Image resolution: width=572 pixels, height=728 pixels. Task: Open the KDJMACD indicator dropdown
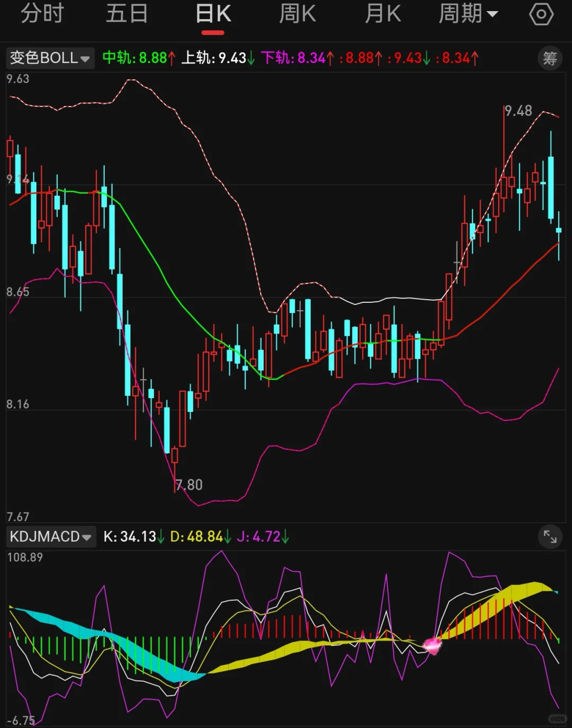(51, 536)
